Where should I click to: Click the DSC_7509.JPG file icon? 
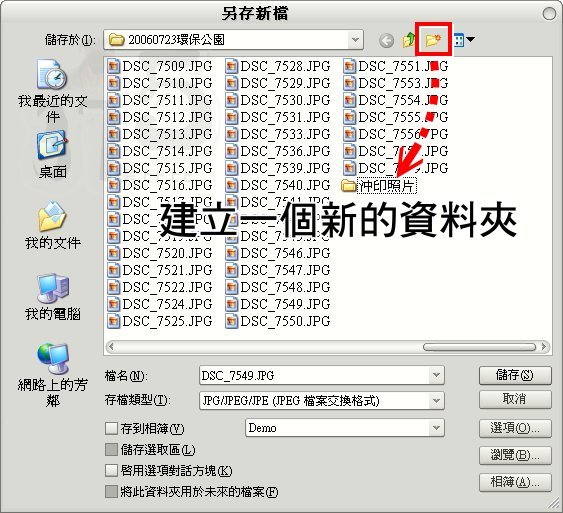(113, 66)
